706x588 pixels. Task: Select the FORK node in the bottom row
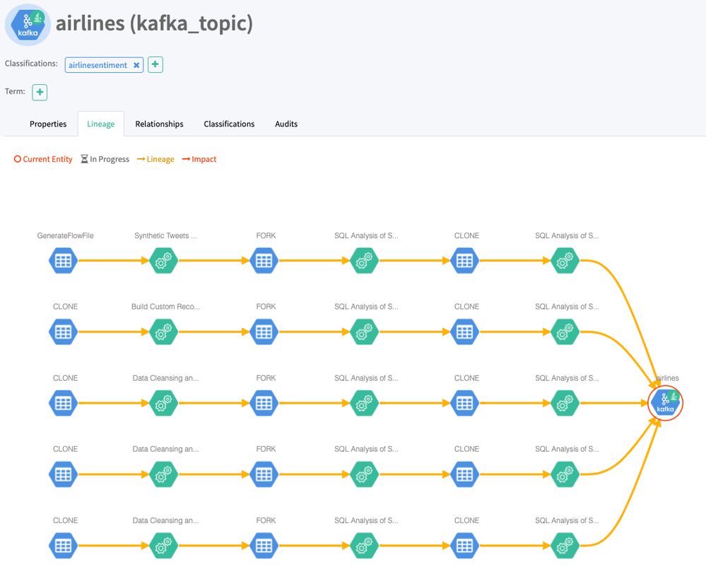point(264,546)
